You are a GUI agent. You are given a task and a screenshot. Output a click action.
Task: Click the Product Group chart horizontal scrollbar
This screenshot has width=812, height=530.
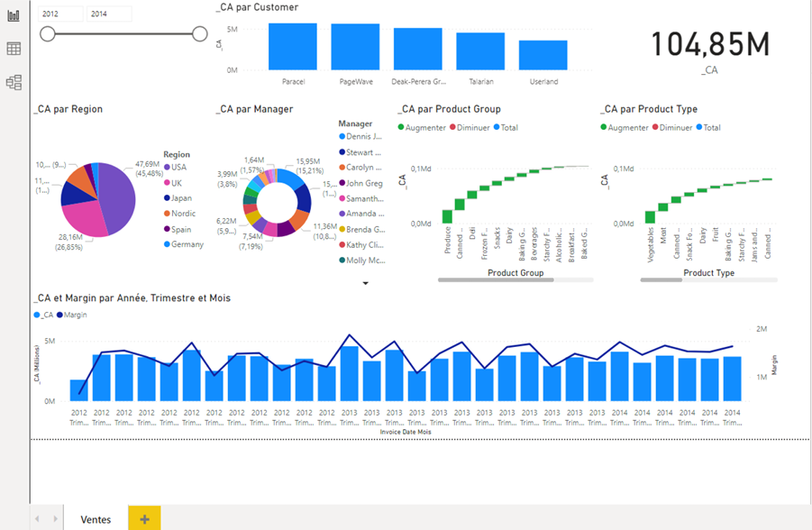[x=496, y=280]
